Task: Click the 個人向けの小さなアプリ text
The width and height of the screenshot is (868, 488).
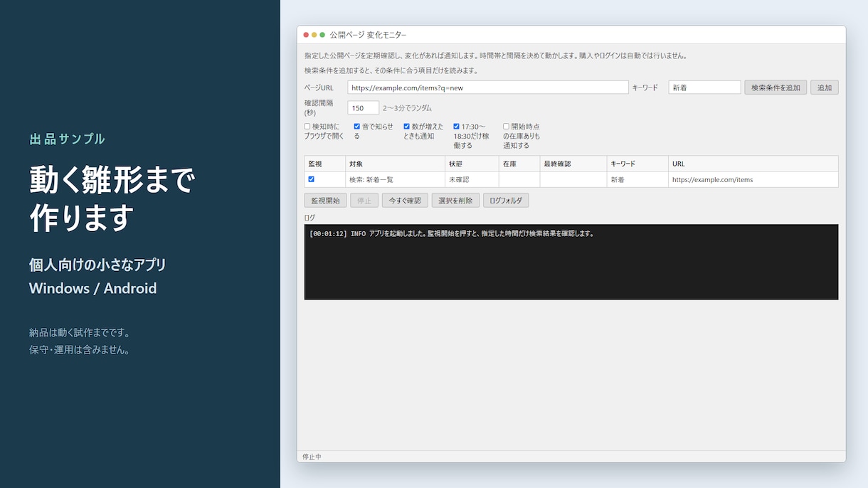Action: pyautogui.click(x=97, y=265)
